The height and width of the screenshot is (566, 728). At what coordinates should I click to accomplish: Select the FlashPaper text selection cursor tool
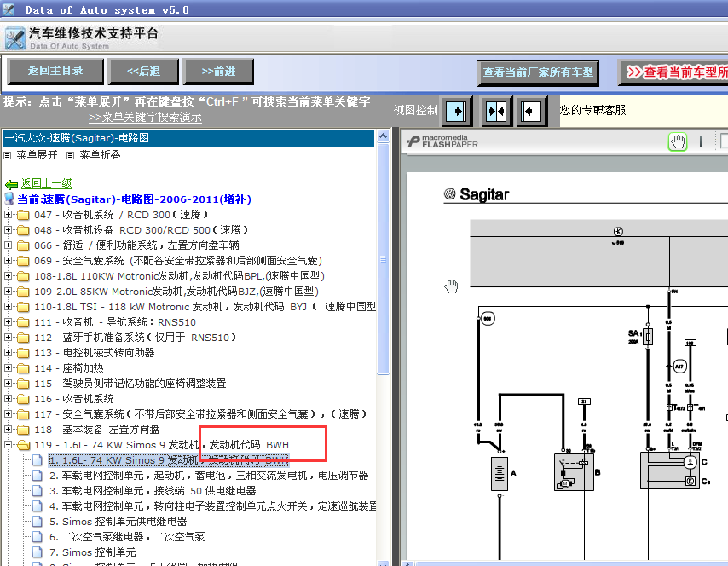700,141
